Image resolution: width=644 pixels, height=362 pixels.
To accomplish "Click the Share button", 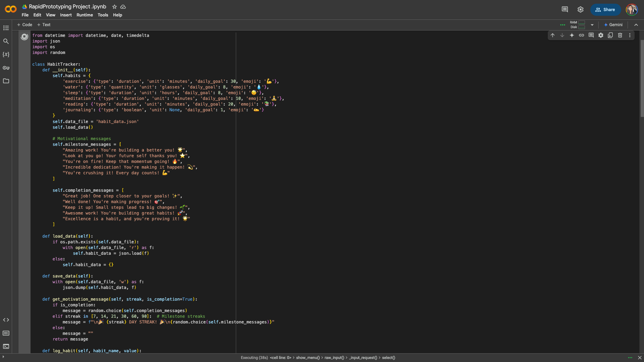I will (x=605, y=10).
